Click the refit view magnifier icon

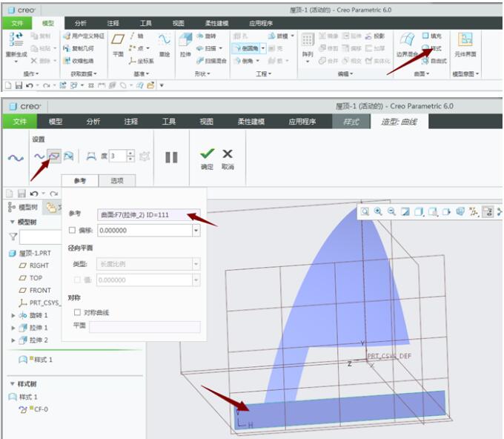point(365,211)
